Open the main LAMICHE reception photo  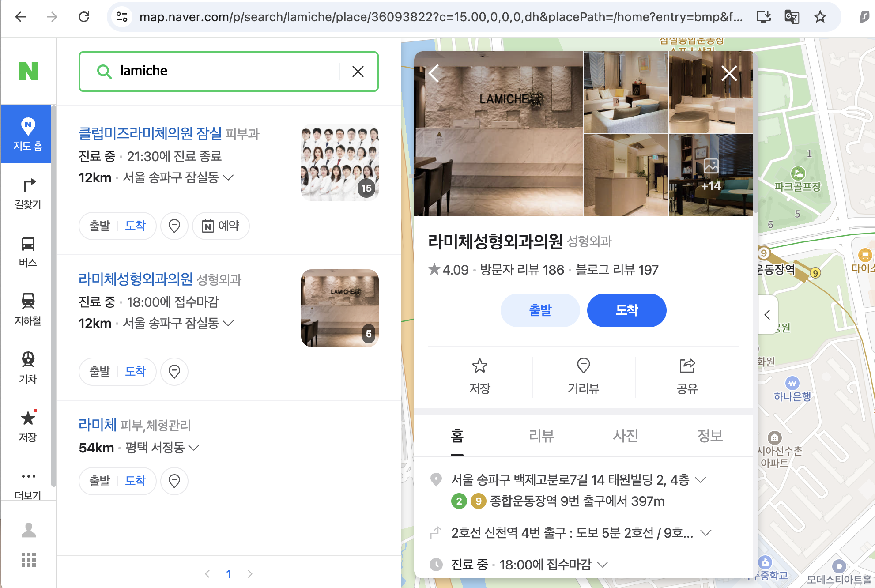click(498, 134)
